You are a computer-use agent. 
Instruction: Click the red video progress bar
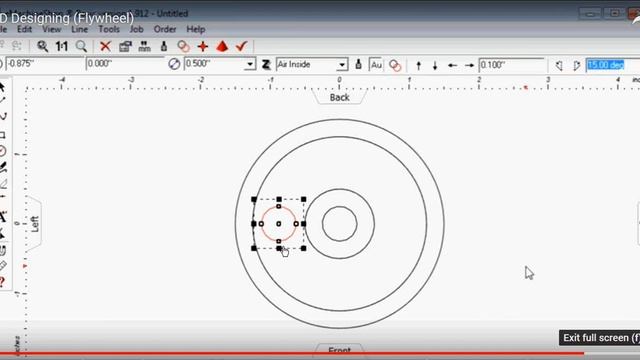(x=292, y=353)
